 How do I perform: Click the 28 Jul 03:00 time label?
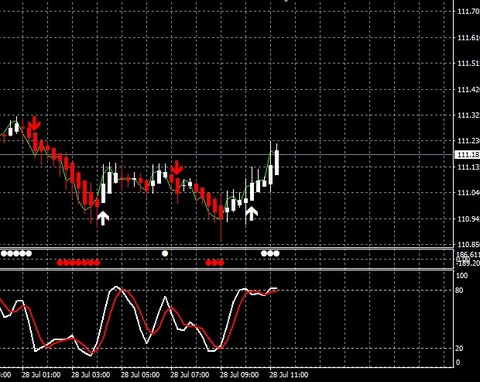pyautogui.click(x=91, y=375)
